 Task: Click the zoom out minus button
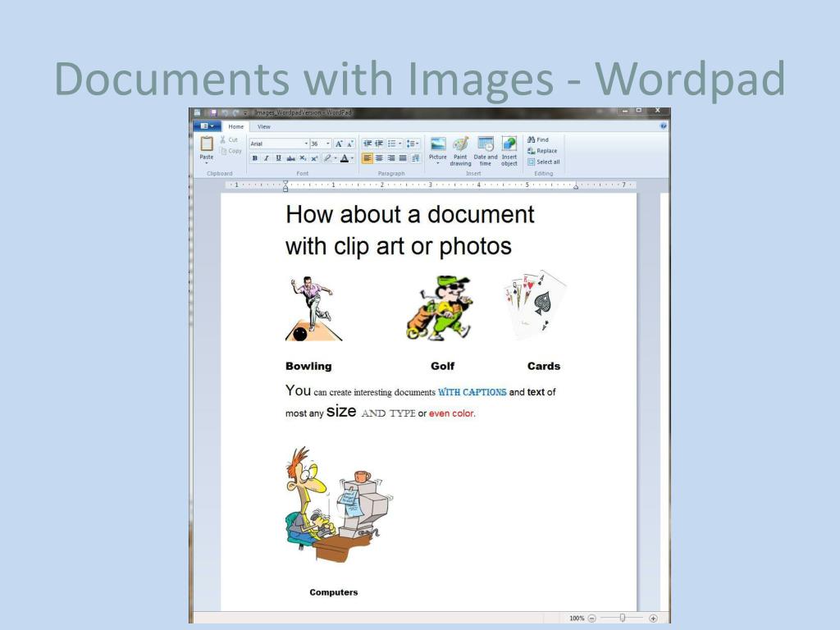coord(592,619)
